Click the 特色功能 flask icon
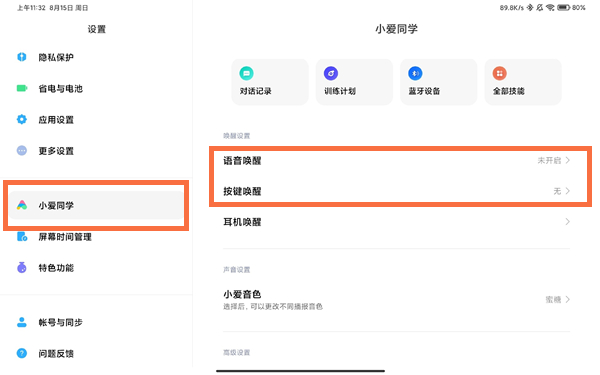 tap(22, 267)
